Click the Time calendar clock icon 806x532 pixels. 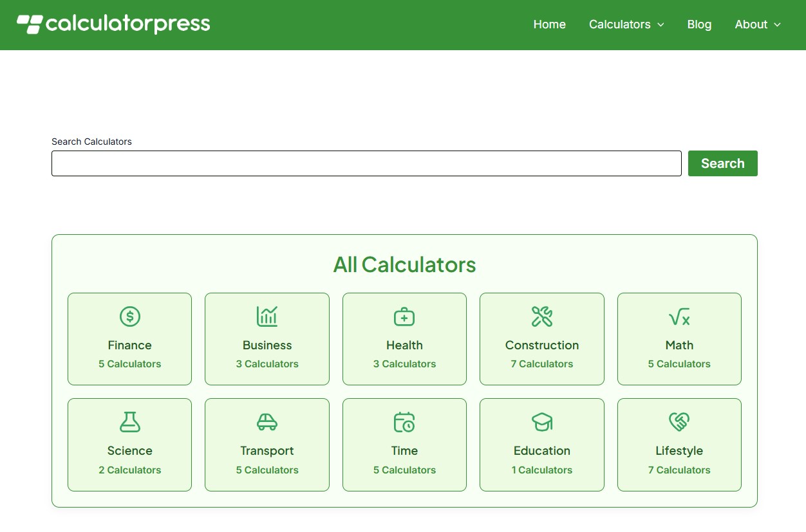point(404,422)
